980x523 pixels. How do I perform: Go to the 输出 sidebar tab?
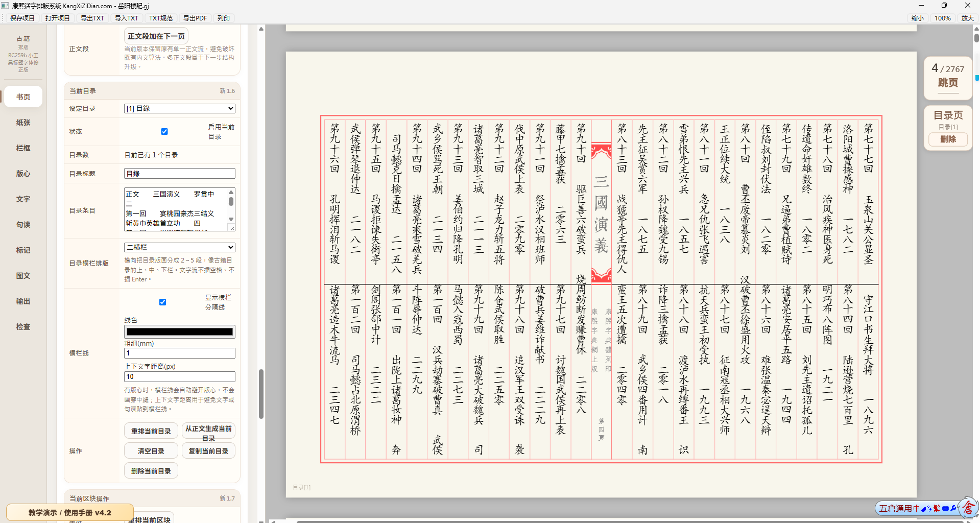click(x=23, y=301)
